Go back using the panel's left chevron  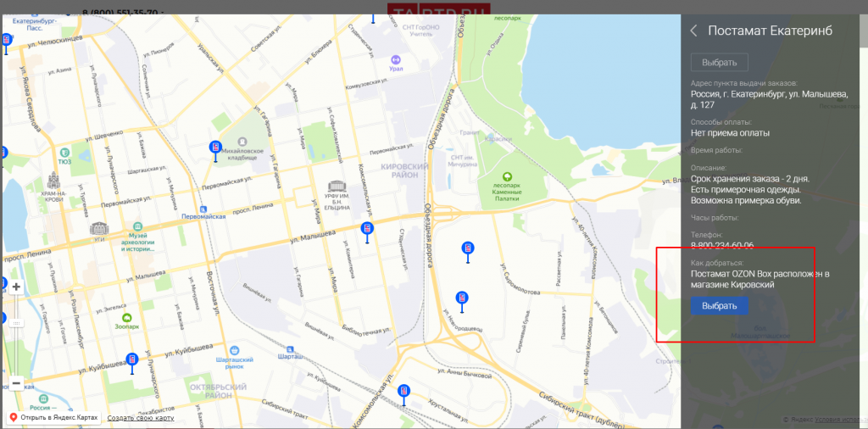point(693,31)
